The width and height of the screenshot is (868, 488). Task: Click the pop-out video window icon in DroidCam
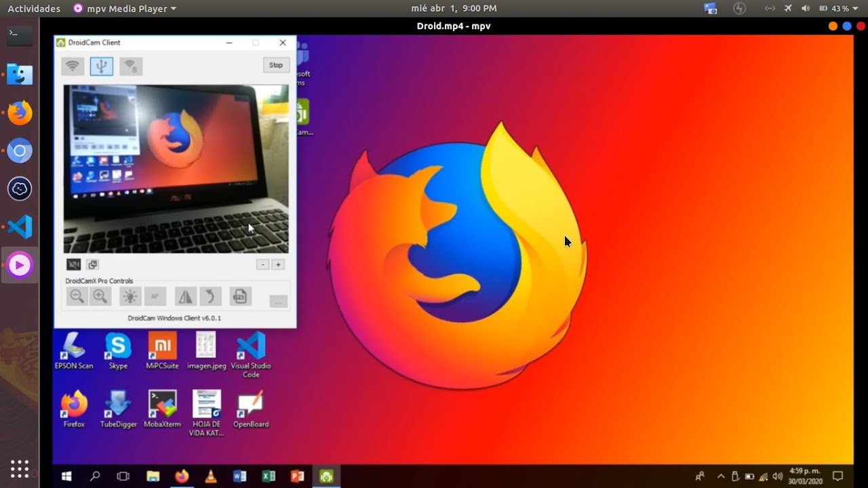click(93, 264)
